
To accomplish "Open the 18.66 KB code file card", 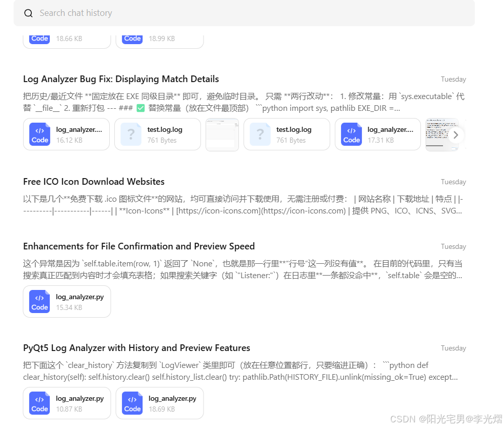I will pos(67,41).
